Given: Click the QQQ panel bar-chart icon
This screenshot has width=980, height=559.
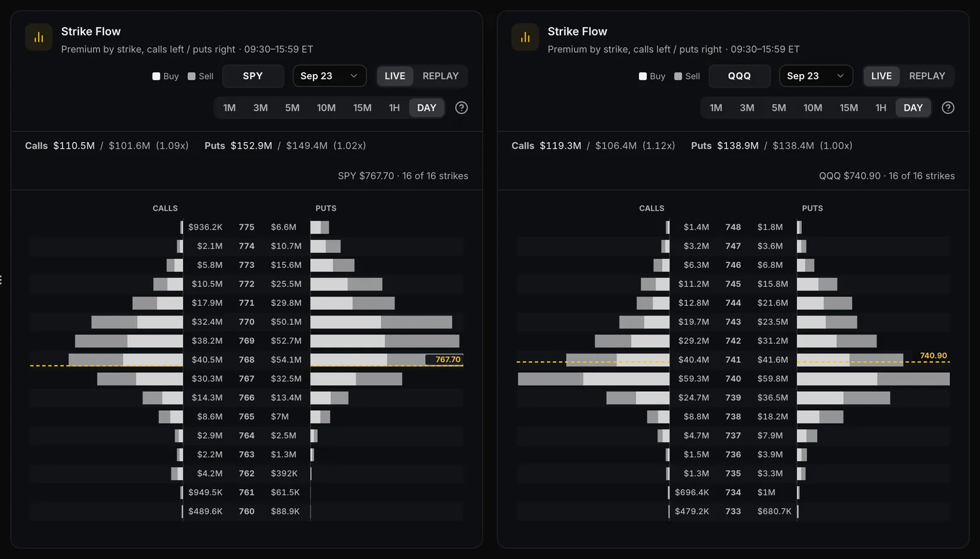Looking at the screenshot, I should point(525,37).
